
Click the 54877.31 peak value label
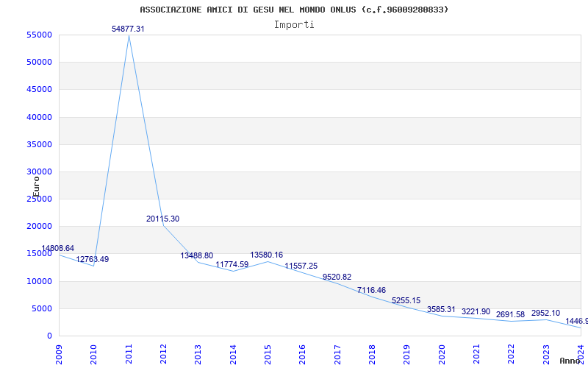128,29
